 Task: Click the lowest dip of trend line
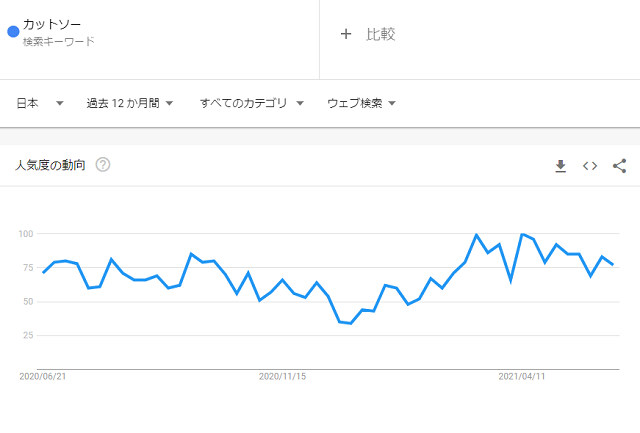(351, 323)
